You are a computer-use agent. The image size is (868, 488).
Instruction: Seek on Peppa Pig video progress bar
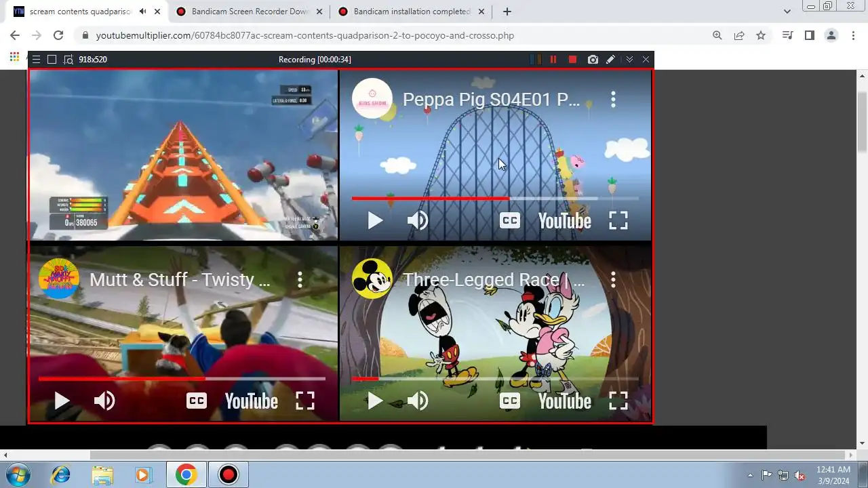(x=495, y=199)
